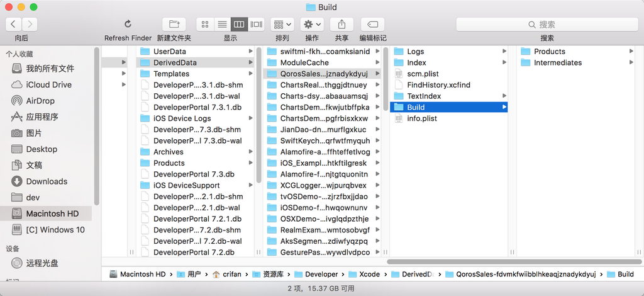Screen dimensions: 644x296
Task: Expand the Intermediates folder arrow
Action: click(x=631, y=62)
